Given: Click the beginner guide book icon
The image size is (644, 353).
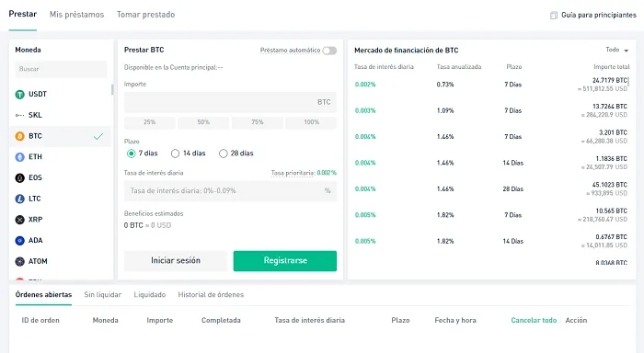Looking at the screenshot, I should click(x=554, y=16).
